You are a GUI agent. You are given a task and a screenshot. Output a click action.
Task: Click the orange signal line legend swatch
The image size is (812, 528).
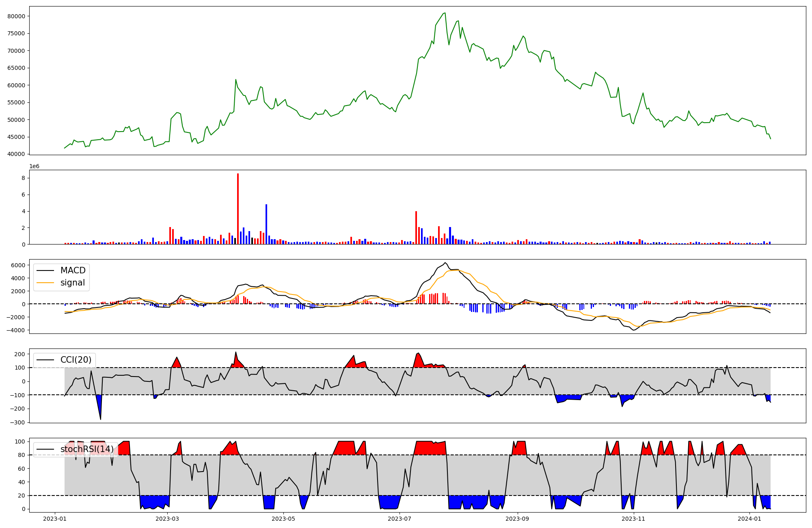[45, 283]
